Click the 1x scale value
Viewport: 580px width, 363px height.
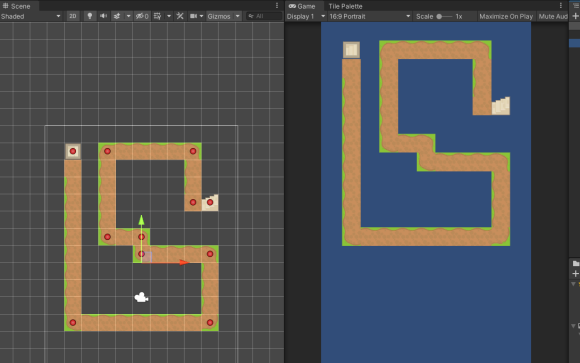(459, 16)
